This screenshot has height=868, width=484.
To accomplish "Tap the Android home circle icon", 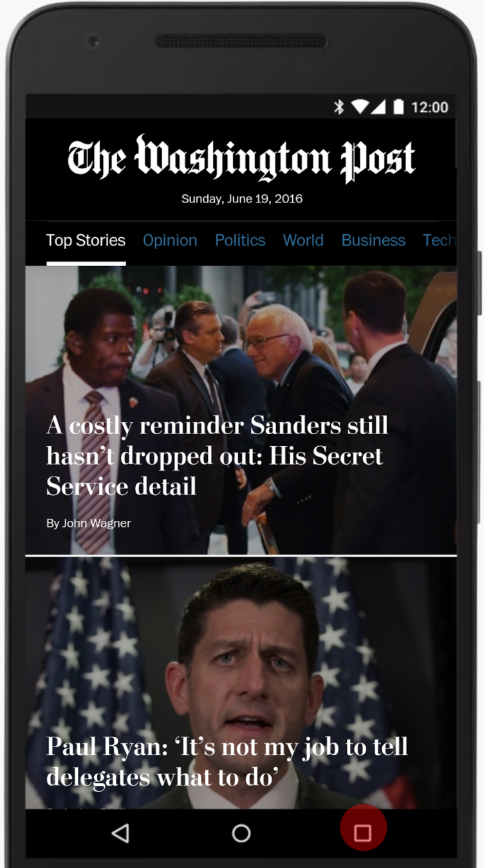I will click(x=241, y=833).
